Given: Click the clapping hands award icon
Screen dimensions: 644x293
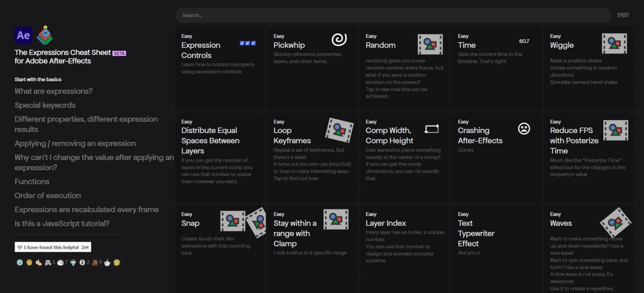Looking at the screenshot, I should coord(39,262).
